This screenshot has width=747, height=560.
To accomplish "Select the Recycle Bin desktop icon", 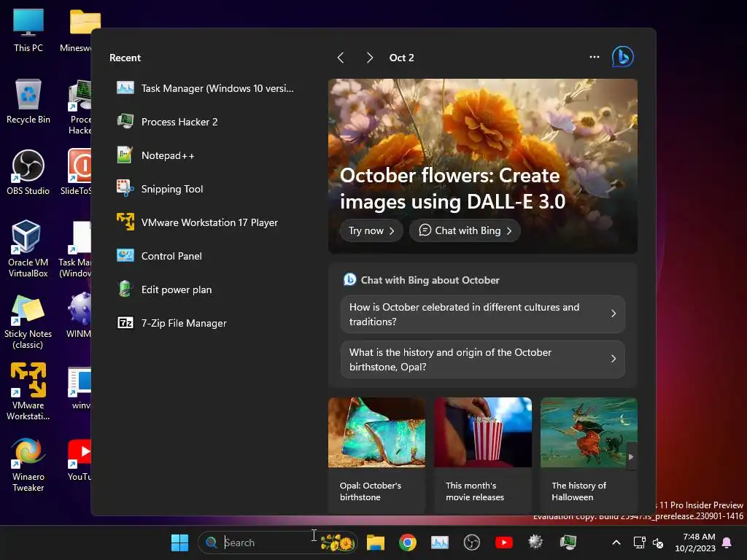I will (28, 101).
